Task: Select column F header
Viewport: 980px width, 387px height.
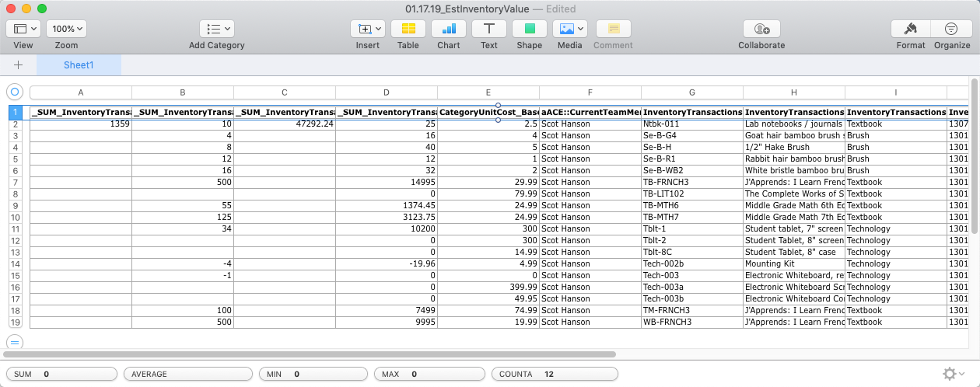Action: [590, 92]
